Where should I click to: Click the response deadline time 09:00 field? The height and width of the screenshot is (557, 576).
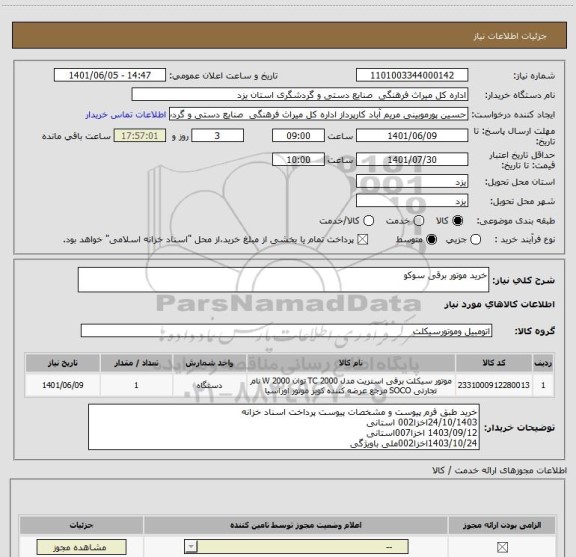tap(298, 136)
